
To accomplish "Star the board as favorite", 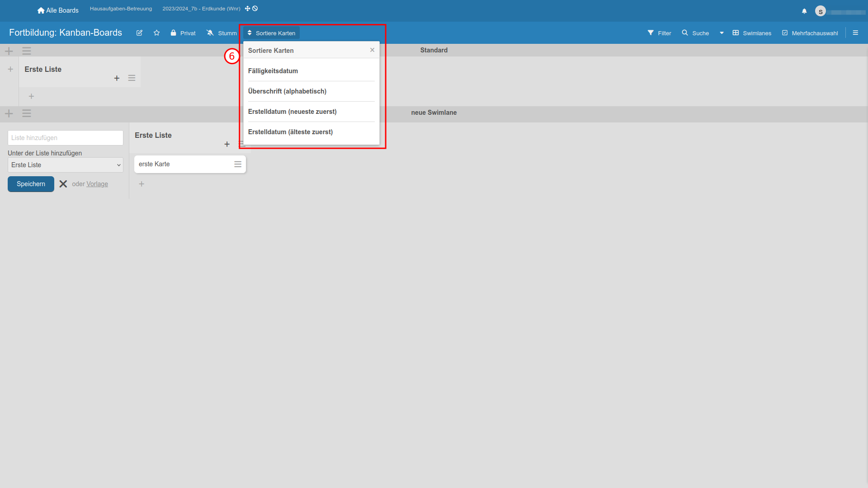I will click(x=156, y=33).
